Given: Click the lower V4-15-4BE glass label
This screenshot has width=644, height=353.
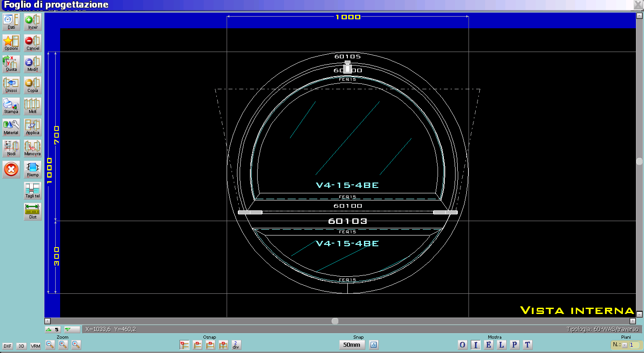Looking at the screenshot, I should pos(347,244).
